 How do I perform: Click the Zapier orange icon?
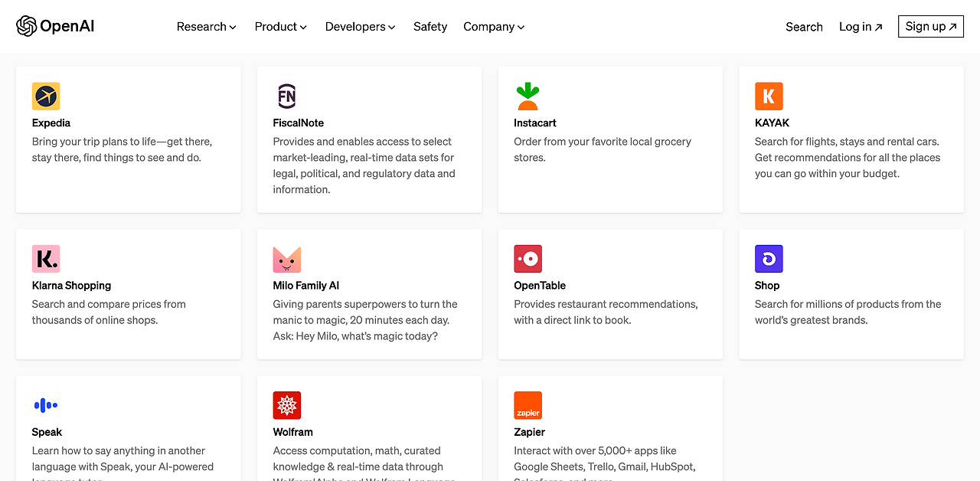coord(528,405)
